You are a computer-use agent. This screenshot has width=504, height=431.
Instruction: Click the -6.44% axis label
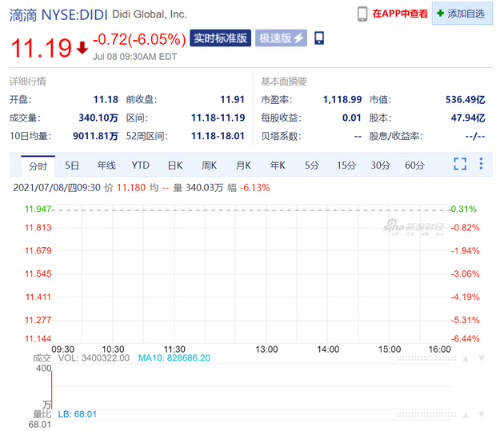(x=465, y=338)
